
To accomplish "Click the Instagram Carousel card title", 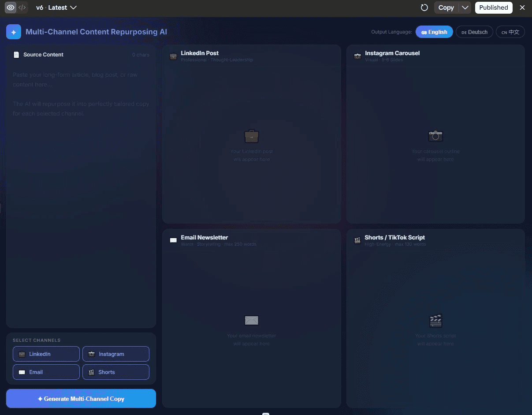I will (x=392, y=53).
